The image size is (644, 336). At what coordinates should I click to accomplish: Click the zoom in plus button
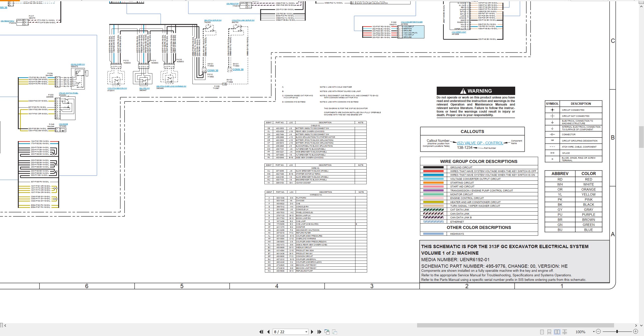tap(635, 331)
